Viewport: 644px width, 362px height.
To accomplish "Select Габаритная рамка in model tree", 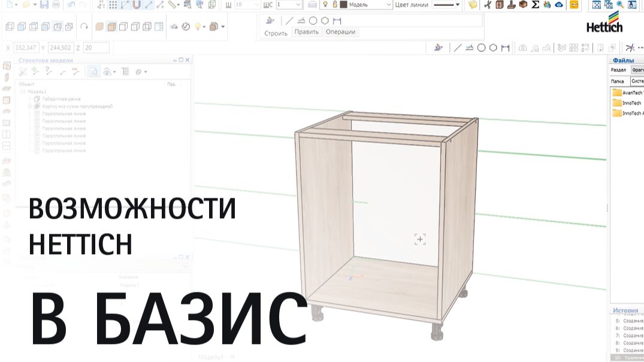I will pyautogui.click(x=61, y=99).
